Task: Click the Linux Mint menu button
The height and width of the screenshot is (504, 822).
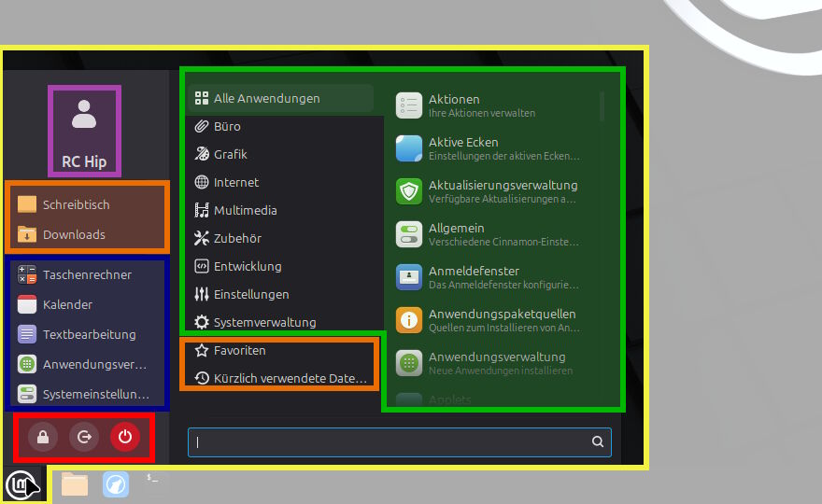Action: click(x=21, y=485)
